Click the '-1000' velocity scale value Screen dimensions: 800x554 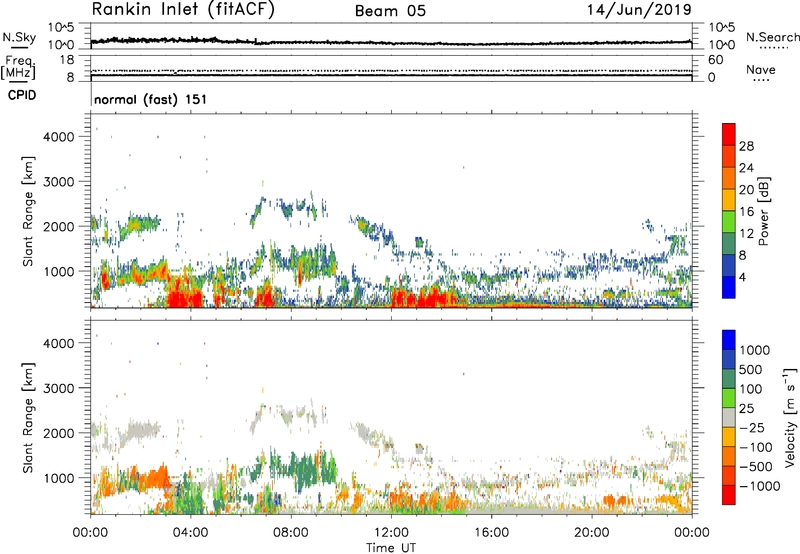click(760, 486)
